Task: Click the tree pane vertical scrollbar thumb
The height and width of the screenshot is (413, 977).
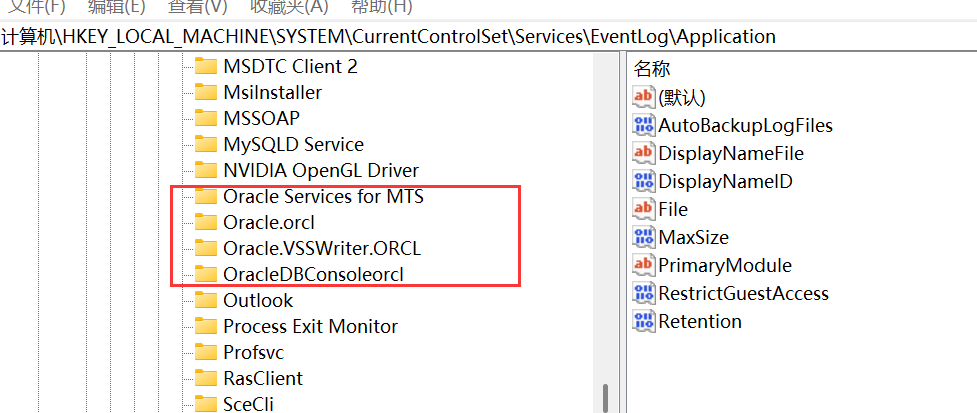Action: point(605,397)
